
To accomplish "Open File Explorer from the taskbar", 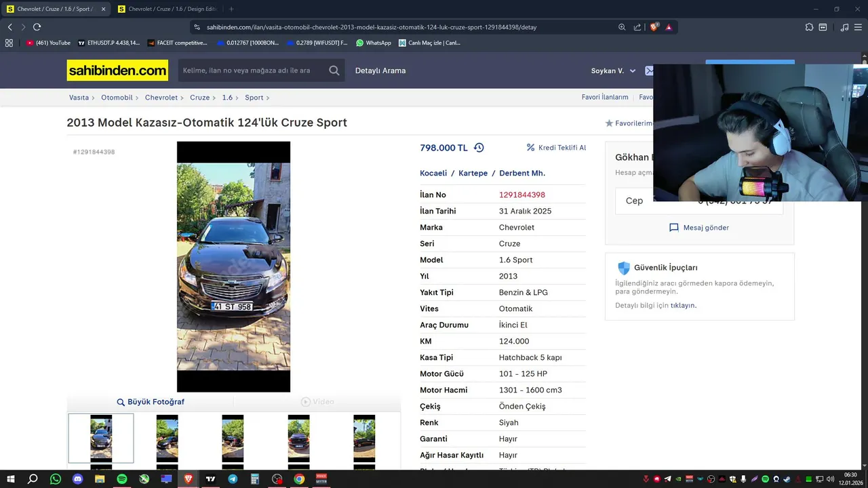I will click(100, 479).
